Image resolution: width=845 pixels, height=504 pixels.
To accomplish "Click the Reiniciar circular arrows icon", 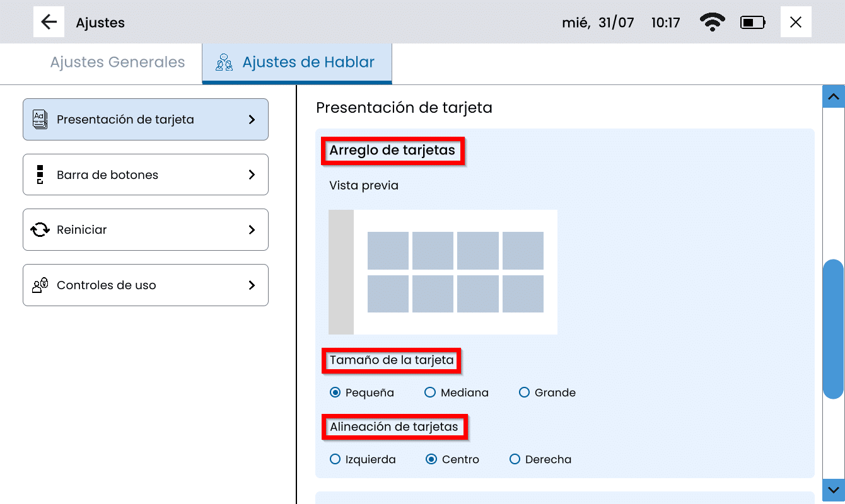I will pyautogui.click(x=40, y=230).
